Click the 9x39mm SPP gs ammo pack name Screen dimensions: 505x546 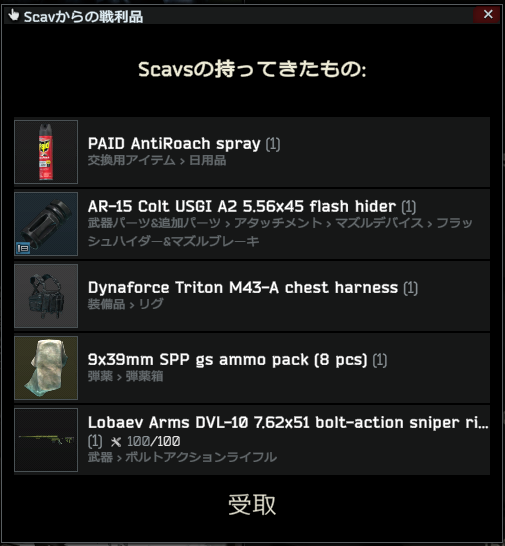point(227,360)
